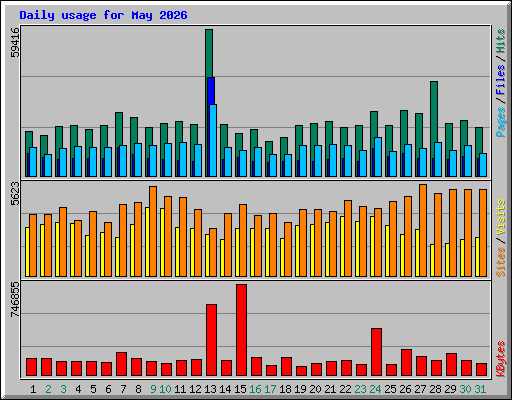Click the 59416 hits axis value

(15, 42)
